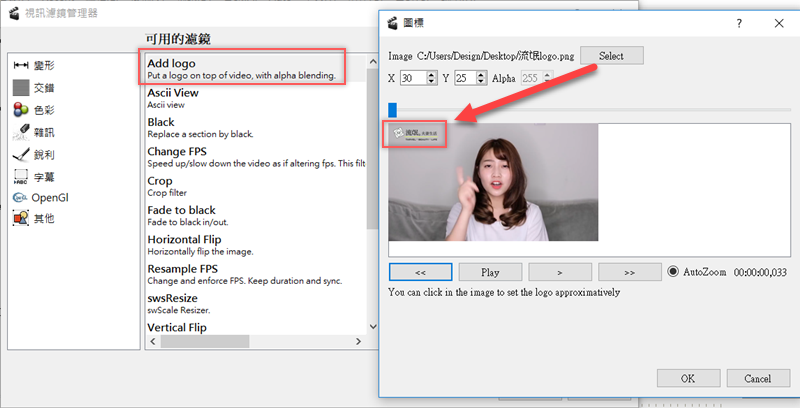The image size is (800, 408).
Task: Click the Play button
Action: pyautogui.click(x=490, y=272)
